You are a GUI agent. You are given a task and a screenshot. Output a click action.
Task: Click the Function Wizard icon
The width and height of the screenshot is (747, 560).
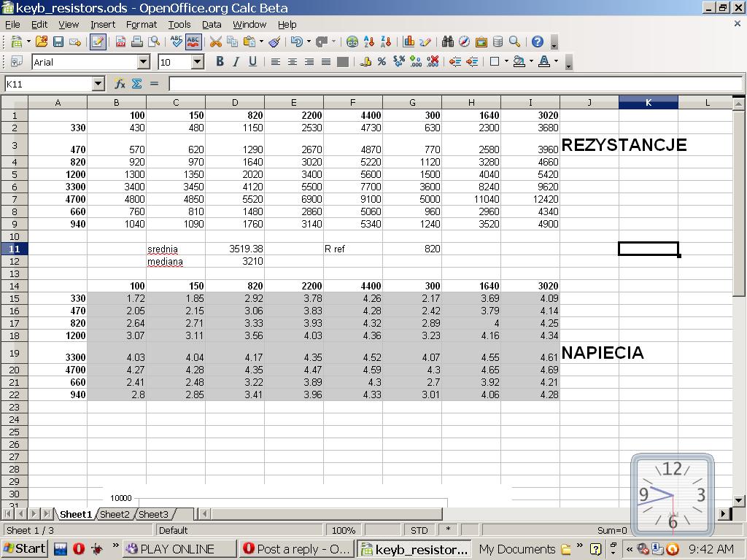(x=120, y=84)
